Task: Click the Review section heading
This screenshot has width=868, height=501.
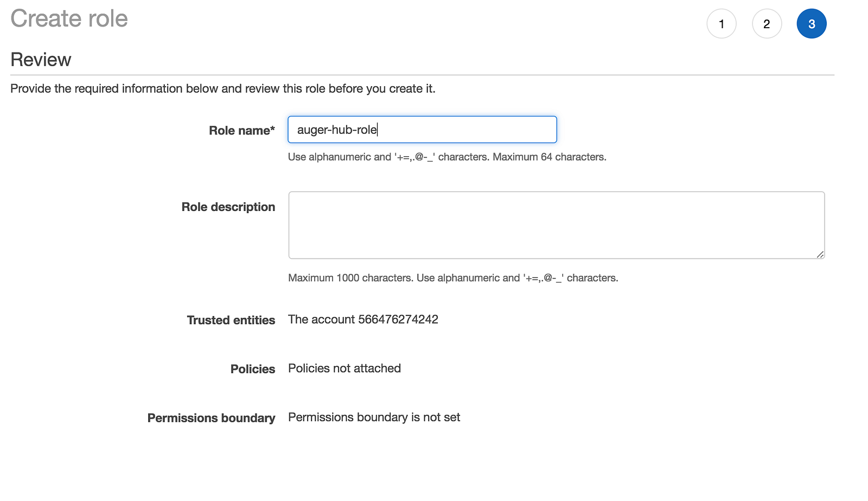Action: (41, 60)
